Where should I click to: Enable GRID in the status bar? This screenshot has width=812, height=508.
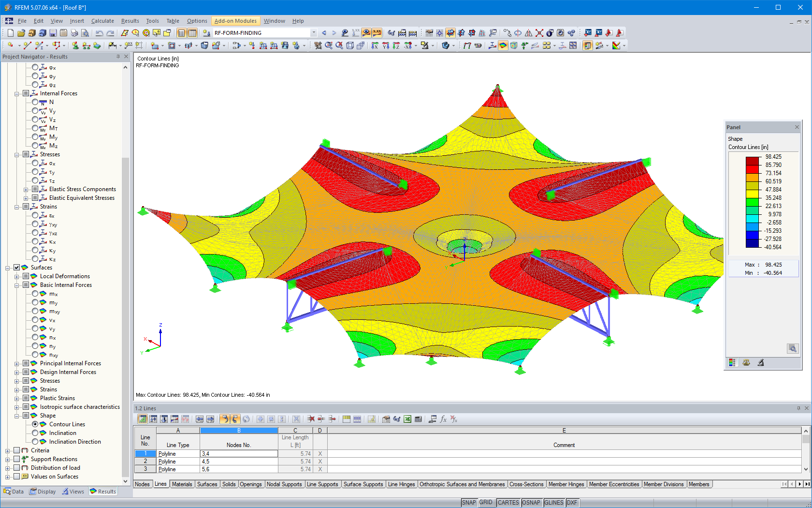click(x=486, y=502)
